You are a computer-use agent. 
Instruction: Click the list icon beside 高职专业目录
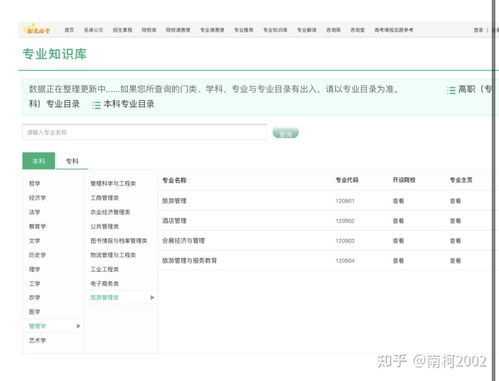tap(451, 90)
